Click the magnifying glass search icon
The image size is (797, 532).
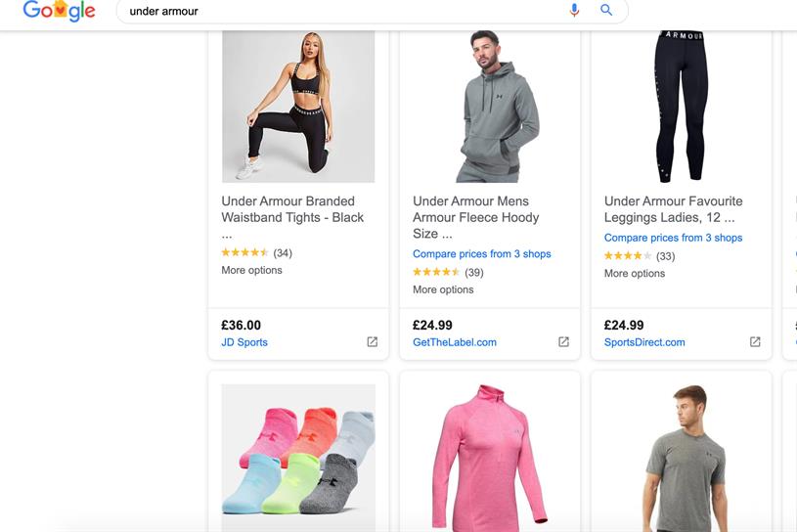(x=606, y=11)
